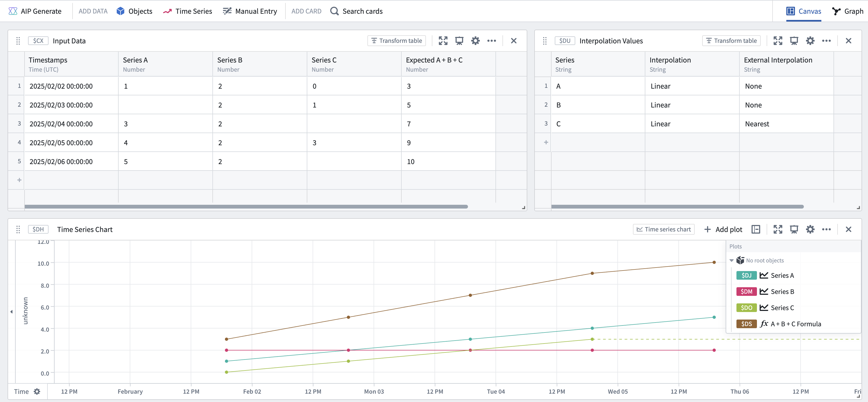Open Manual Entry card option
868x402 pixels.
250,11
